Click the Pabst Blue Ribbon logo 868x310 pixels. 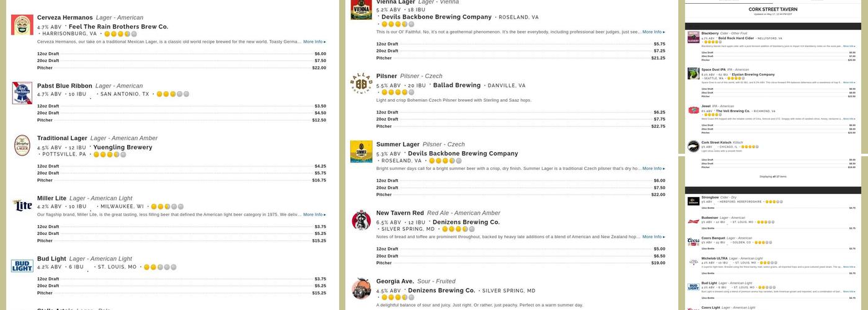(22, 93)
